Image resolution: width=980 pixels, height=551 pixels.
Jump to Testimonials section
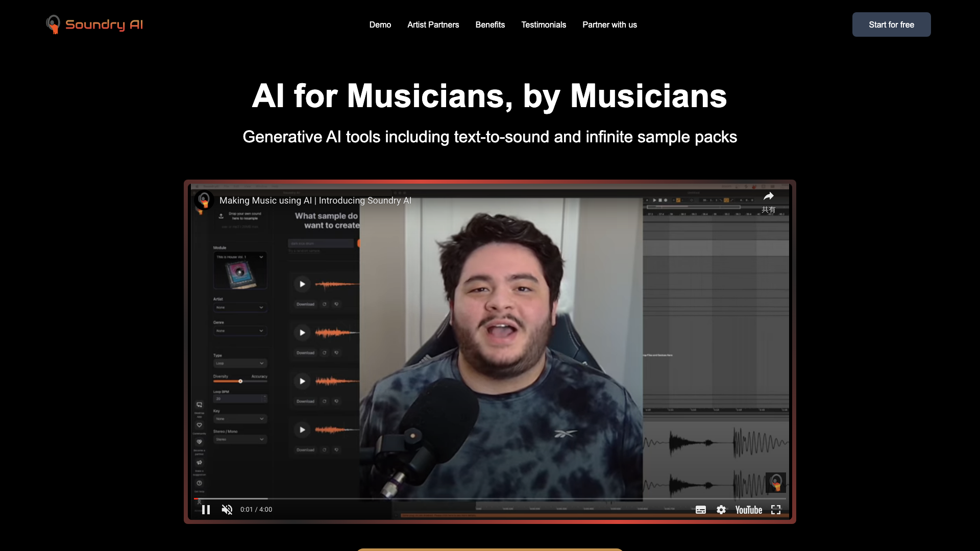[x=544, y=24]
